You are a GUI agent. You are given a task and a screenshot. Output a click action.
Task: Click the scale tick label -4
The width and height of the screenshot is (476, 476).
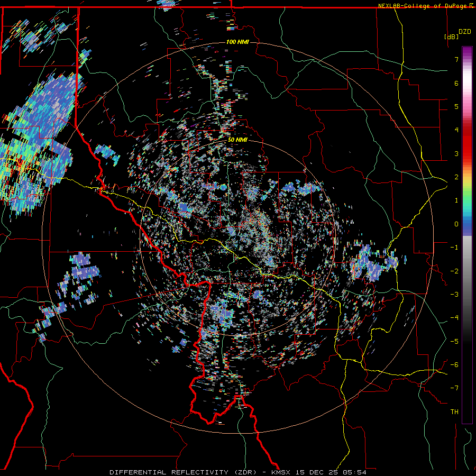point(454,318)
